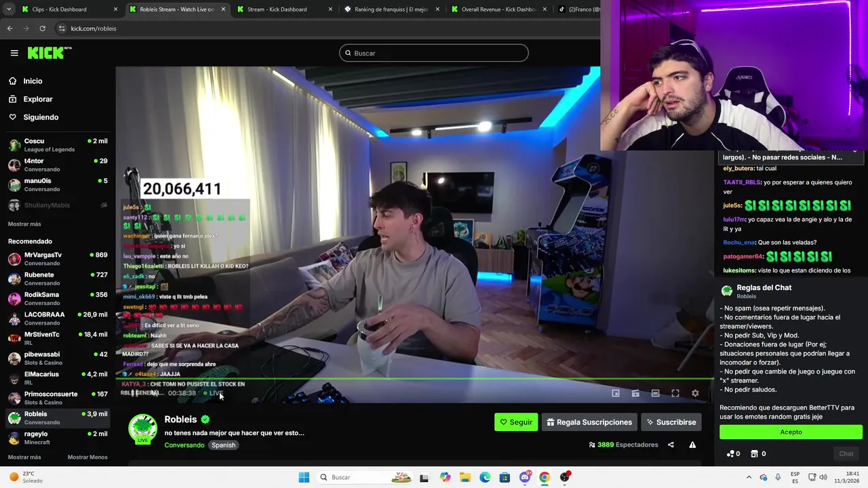This screenshot has height=488, width=868.
Task: Switch to Ranking de franquicias tab
Action: tap(391, 9)
